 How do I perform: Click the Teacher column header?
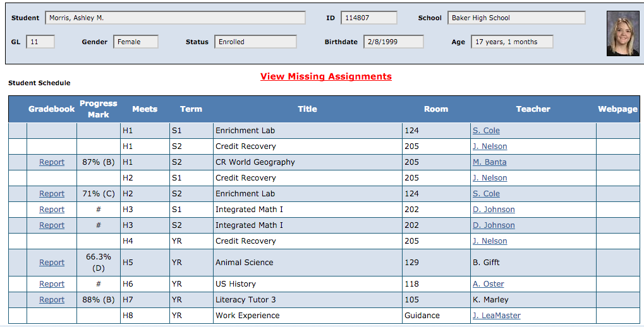pyautogui.click(x=533, y=109)
